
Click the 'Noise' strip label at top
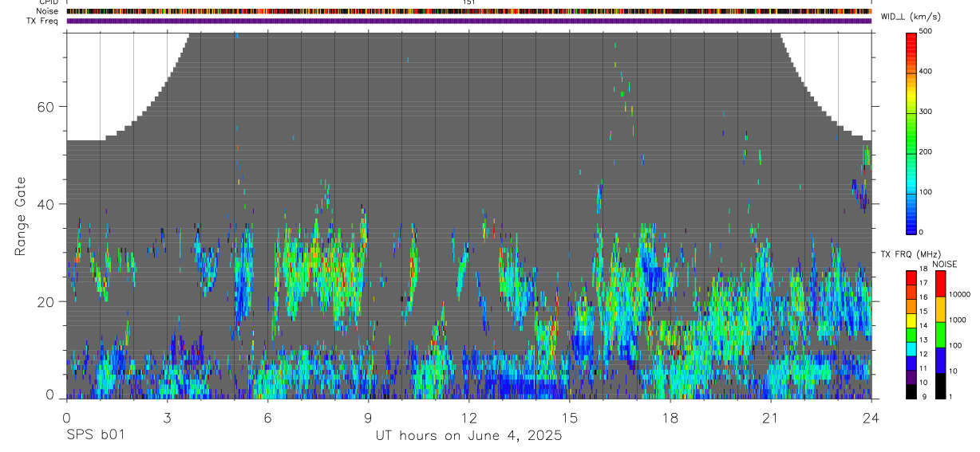[48, 11]
